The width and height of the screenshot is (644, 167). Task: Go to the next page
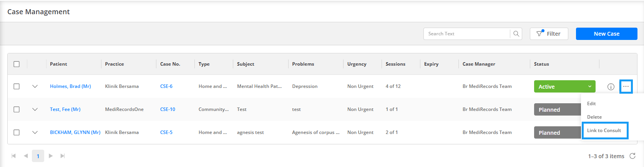[50, 156]
